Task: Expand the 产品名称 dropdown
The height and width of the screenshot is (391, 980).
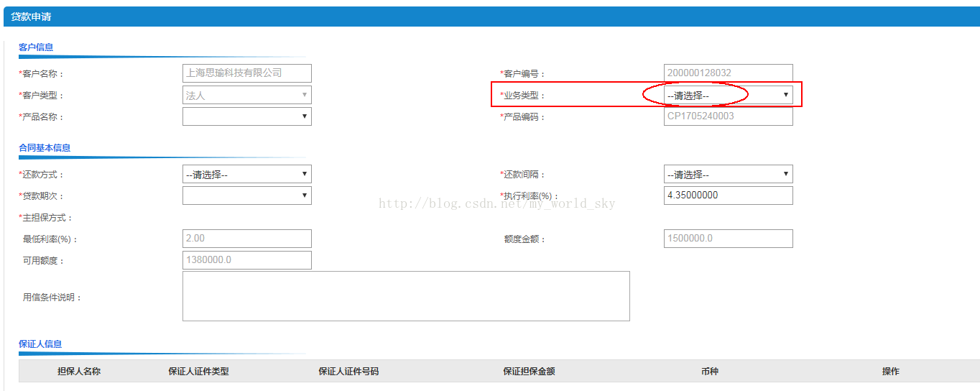Action: pos(247,116)
